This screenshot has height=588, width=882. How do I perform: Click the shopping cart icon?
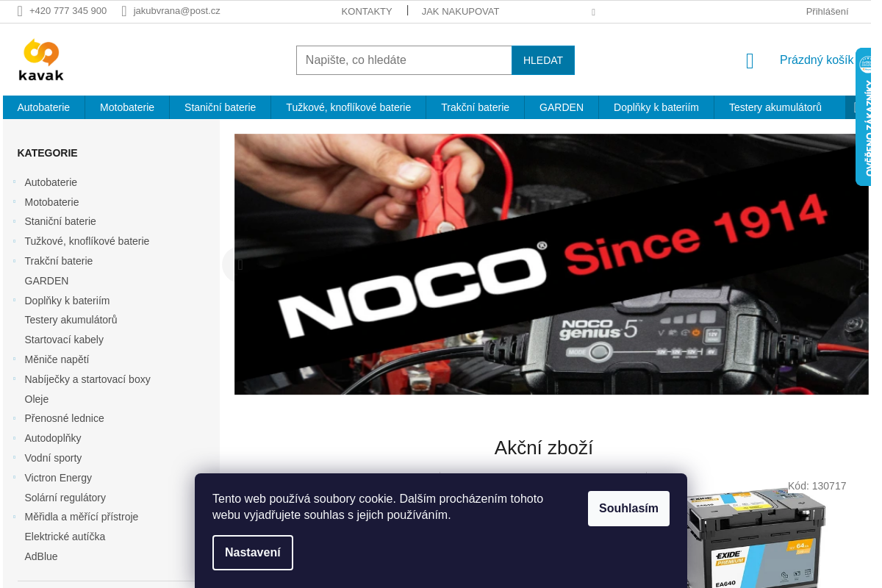click(750, 61)
